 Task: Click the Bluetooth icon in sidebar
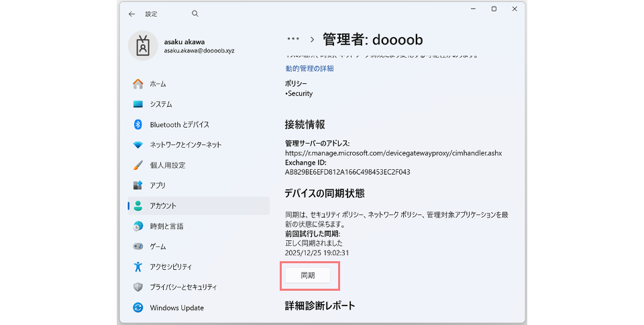pyautogui.click(x=138, y=124)
